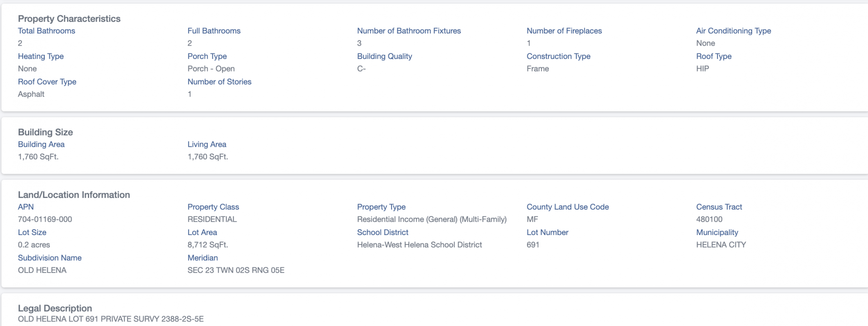Click the Number of Stories label
This screenshot has height=326, width=868.
tap(219, 81)
